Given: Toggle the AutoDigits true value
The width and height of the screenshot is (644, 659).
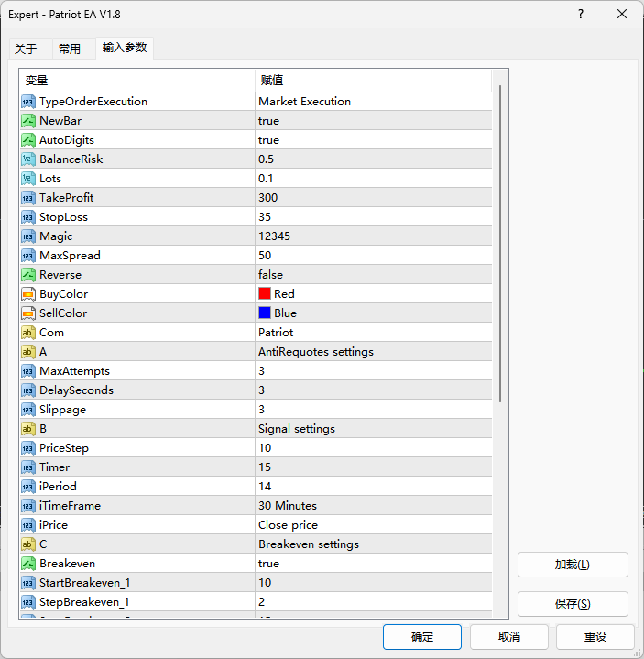Looking at the screenshot, I should (x=373, y=140).
